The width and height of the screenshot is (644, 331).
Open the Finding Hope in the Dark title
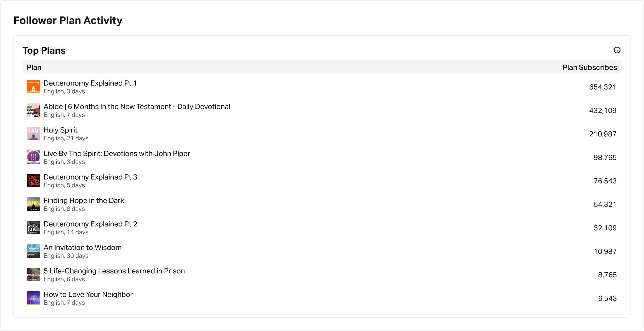tap(84, 201)
